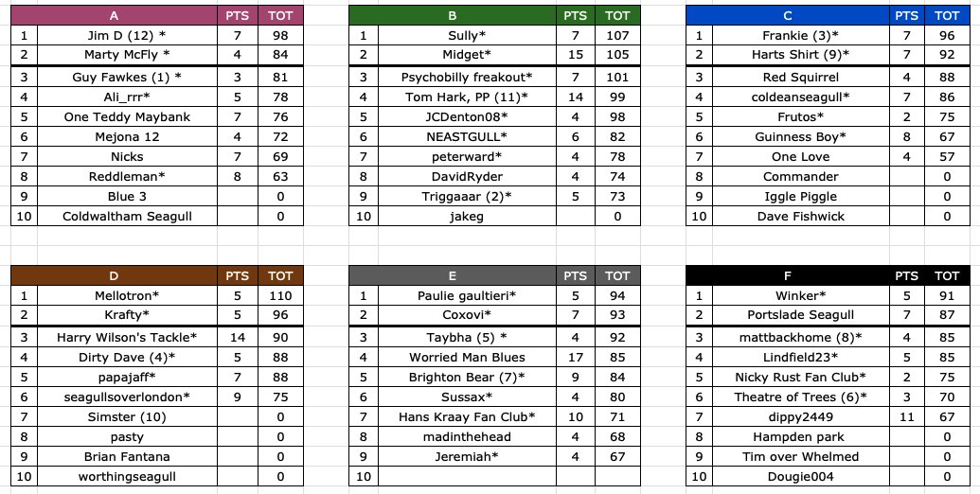The height and width of the screenshot is (494, 980).
Task: Click the brown group D header
Action: click(x=114, y=275)
